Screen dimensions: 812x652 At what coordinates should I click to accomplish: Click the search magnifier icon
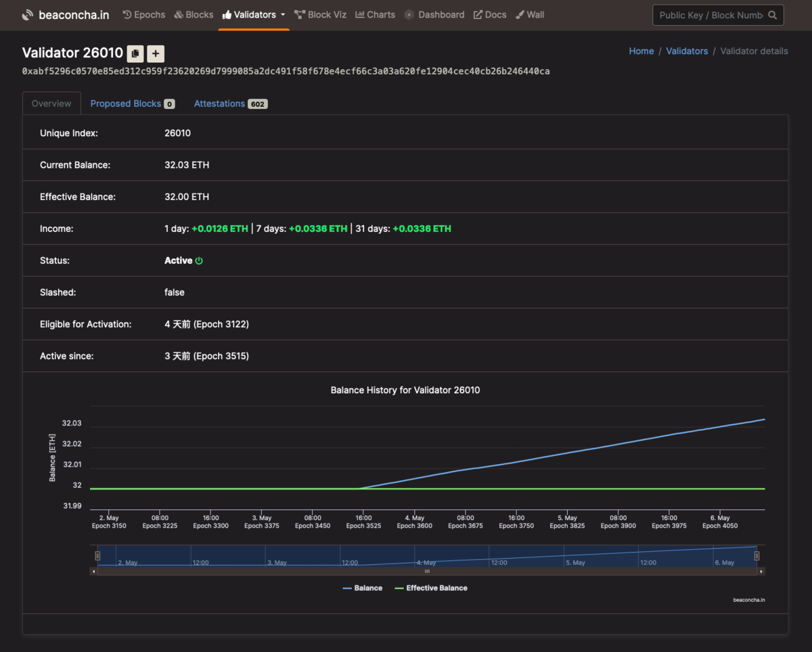pos(773,15)
